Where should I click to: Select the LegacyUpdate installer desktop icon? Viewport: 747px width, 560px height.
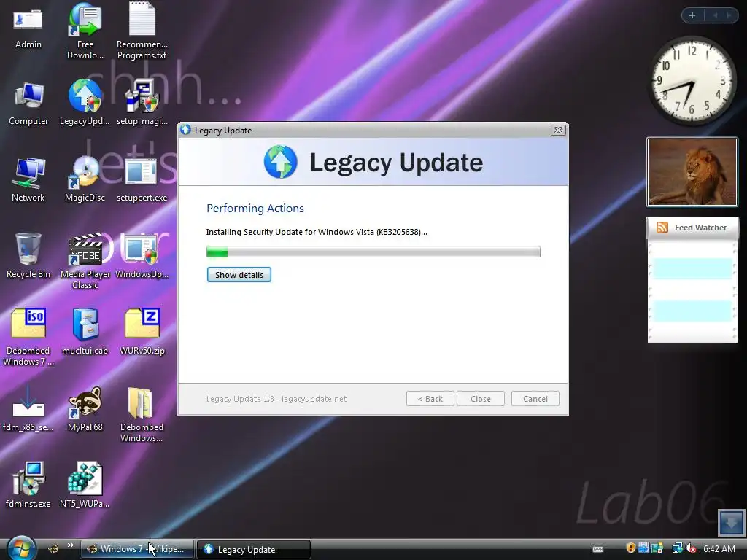click(85, 102)
